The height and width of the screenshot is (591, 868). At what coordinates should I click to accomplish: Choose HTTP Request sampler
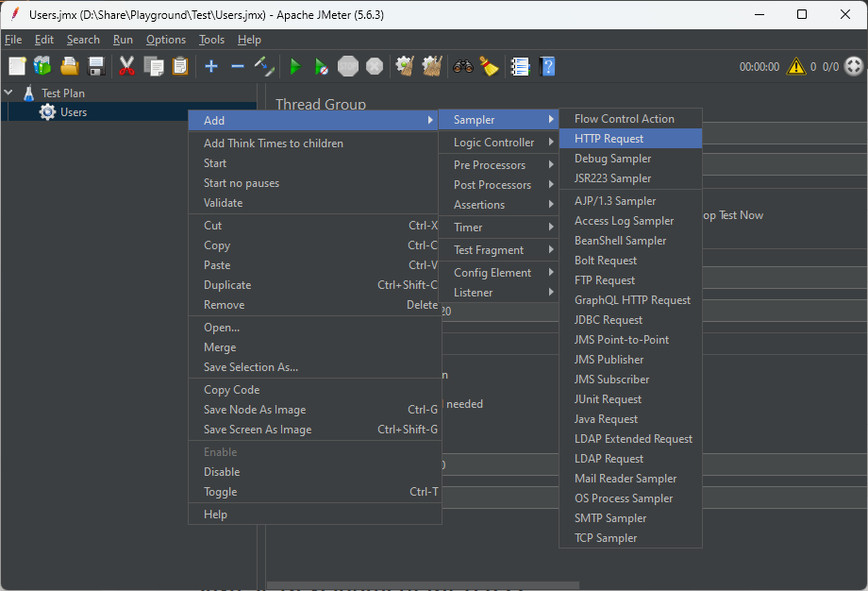point(630,139)
